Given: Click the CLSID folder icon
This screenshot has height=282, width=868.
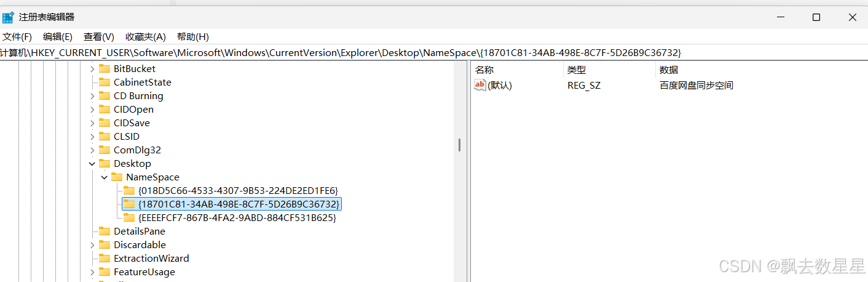Looking at the screenshot, I should (105, 137).
